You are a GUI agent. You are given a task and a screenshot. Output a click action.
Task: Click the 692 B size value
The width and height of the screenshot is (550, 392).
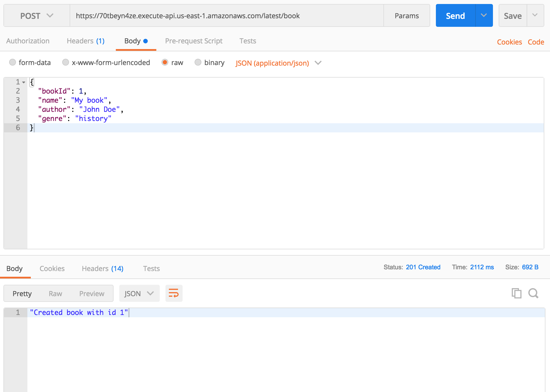pos(530,267)
